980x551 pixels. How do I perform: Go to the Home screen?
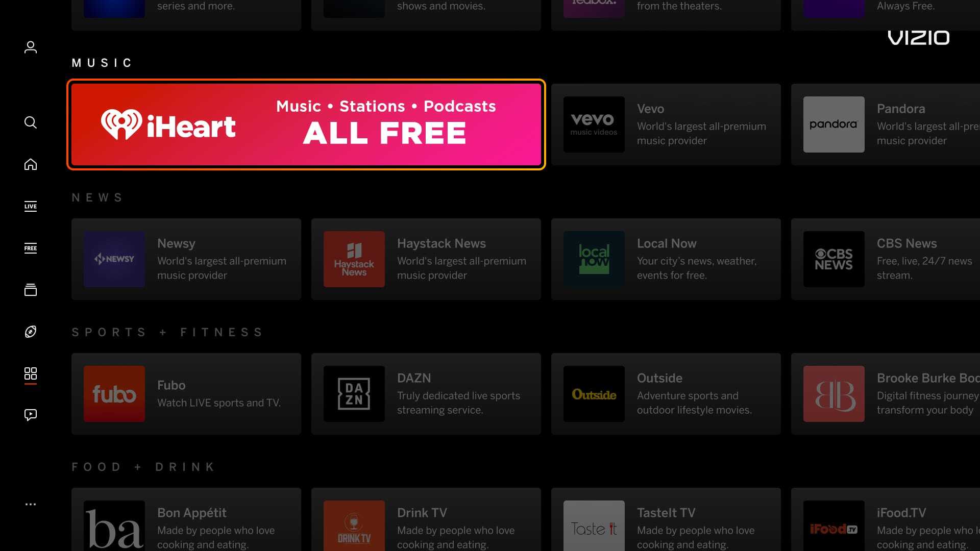click(x=31, y=164)
